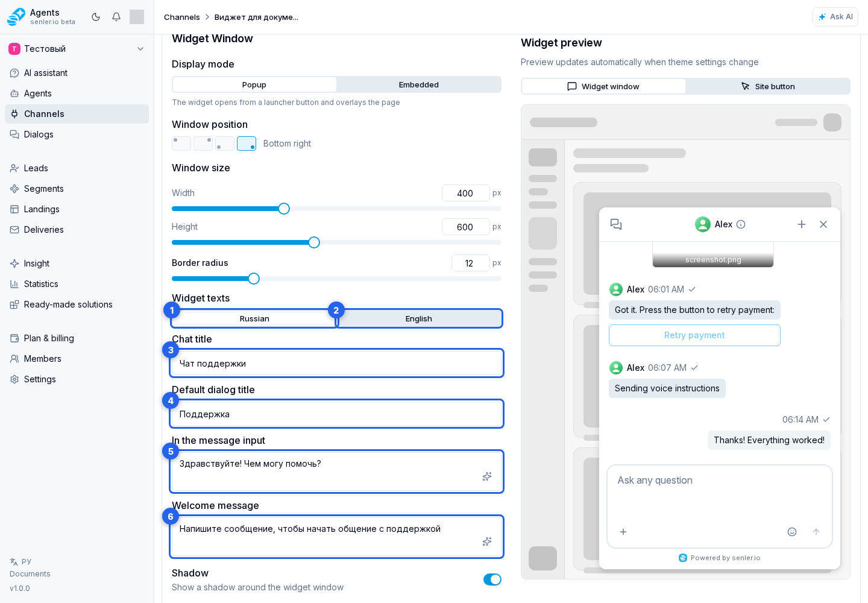The image size is (868, 603).
Task: Open Ask AI assistant button
Action: [x=835, y=17]
